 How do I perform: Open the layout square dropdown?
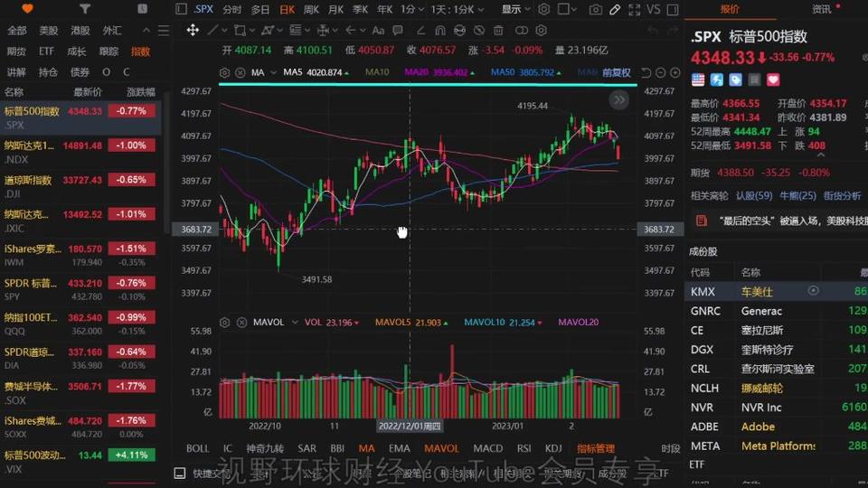pos(567,9)
